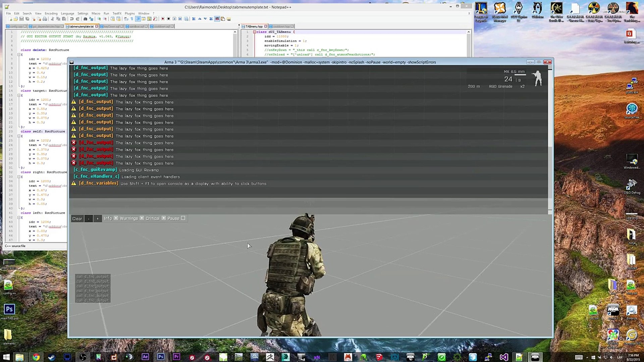Close the tabmenutemplate.txt tab
The image size is (644, 362).
pos(97,26)
